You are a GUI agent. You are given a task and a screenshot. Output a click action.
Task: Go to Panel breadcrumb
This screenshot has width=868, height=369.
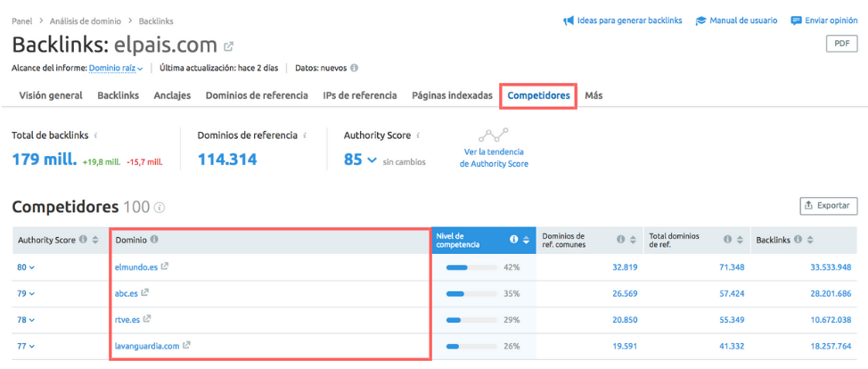tap(21, 21)
